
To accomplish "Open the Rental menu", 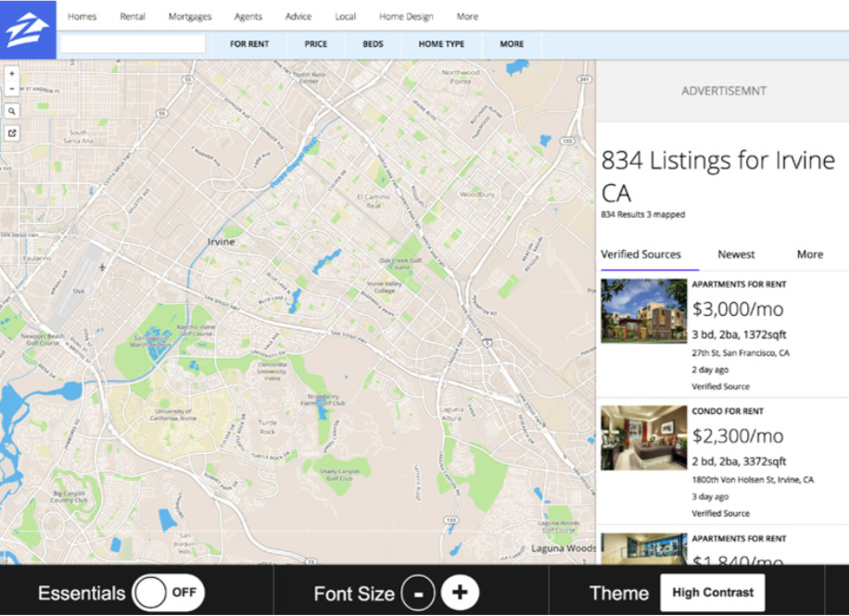I will click(133, 17).
